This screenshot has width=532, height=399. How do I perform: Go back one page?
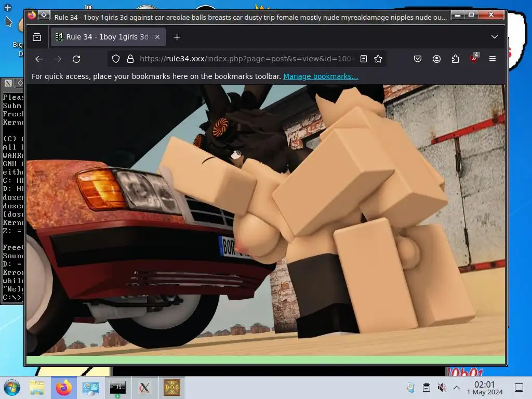[x=38, y=59]
